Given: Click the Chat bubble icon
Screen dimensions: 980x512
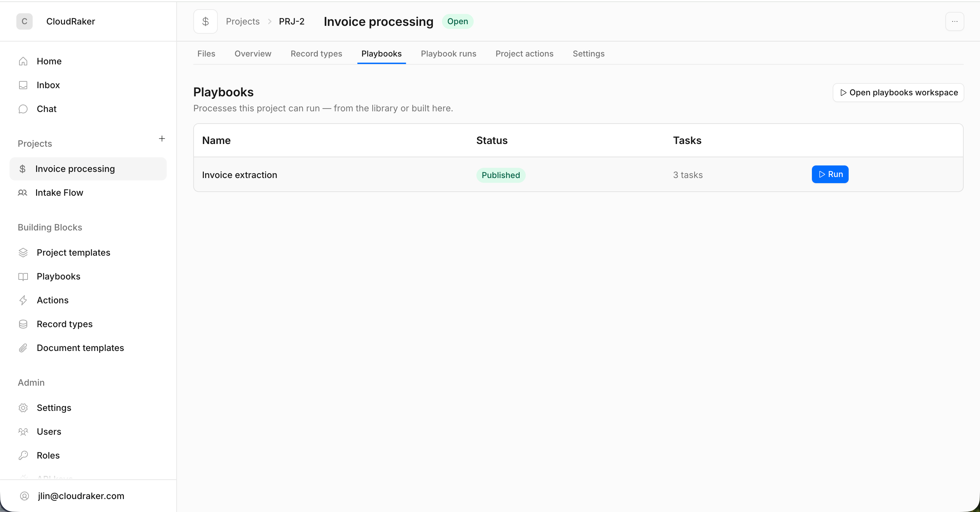Looking at the screenshot, I should click(23, 109).
